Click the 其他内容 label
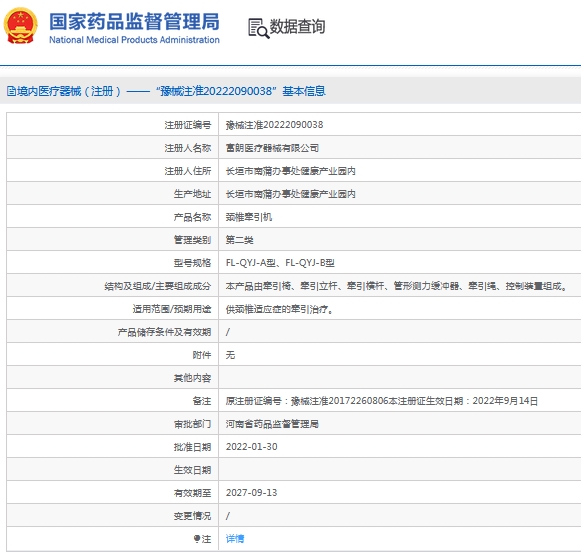The image size is (581, 558). [x=193, y=378]
